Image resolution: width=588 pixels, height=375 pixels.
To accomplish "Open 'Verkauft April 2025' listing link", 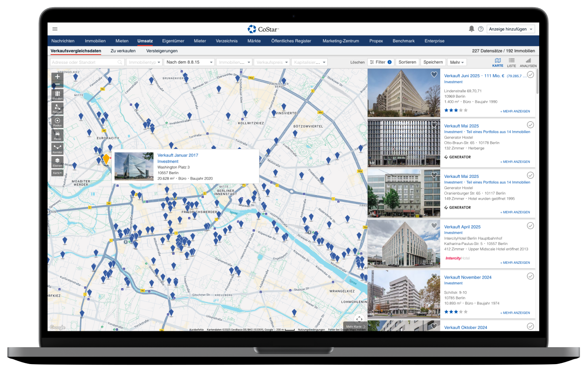I will coord(462,227).
